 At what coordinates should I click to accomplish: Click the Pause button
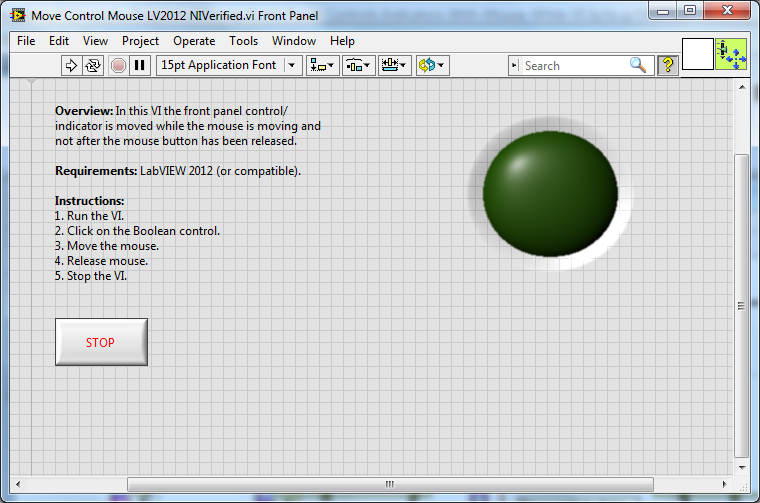tap(140, 65)
